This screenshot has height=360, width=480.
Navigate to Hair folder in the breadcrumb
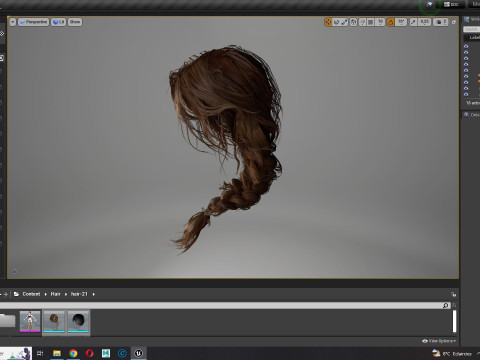coord(55,294)
